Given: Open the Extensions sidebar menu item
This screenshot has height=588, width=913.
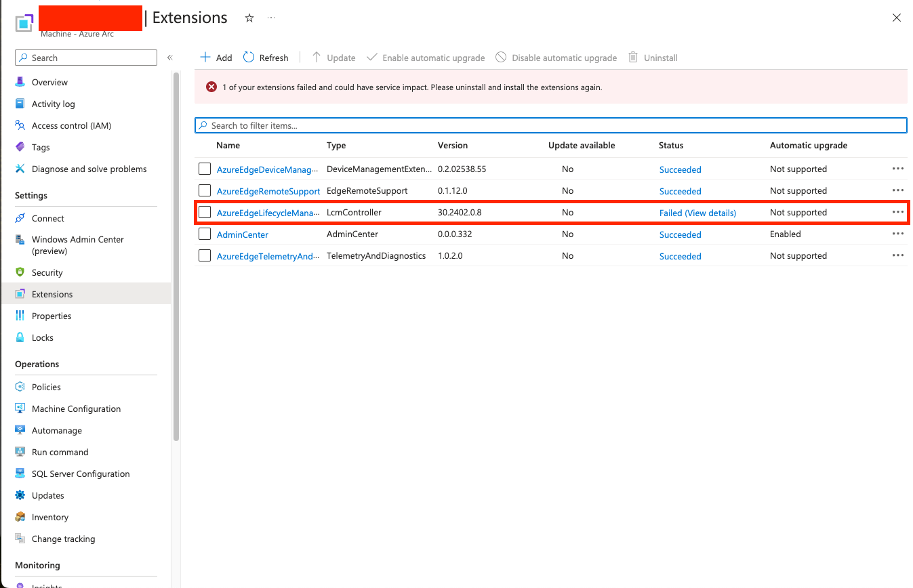Looking at the screenshot, I should tap(86, 294).
